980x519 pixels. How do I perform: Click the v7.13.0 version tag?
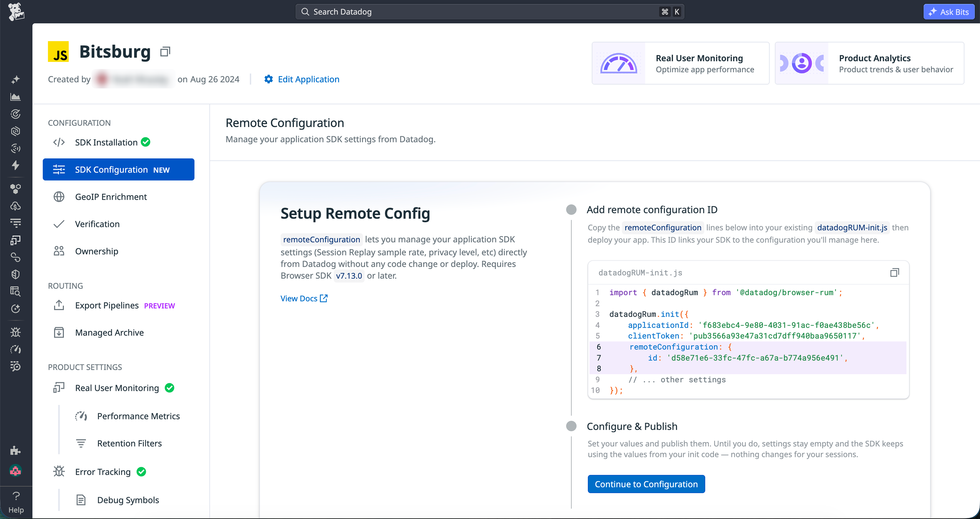tap(349, 276)
